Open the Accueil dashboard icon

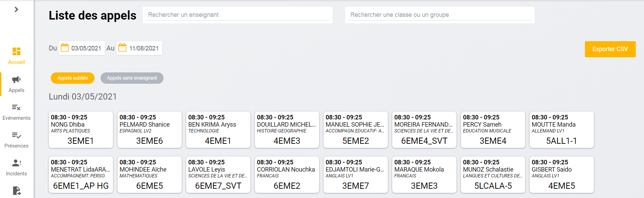point(16,51)
